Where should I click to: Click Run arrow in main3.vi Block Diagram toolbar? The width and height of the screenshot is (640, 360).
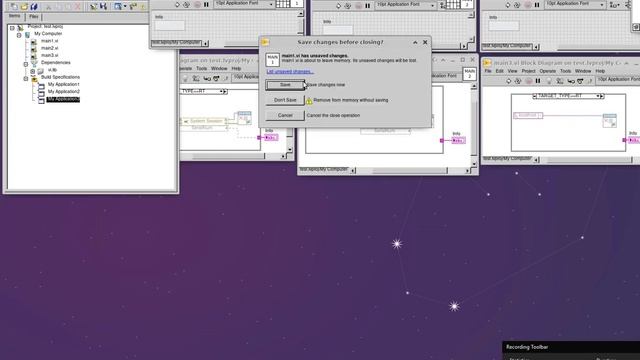509,81
